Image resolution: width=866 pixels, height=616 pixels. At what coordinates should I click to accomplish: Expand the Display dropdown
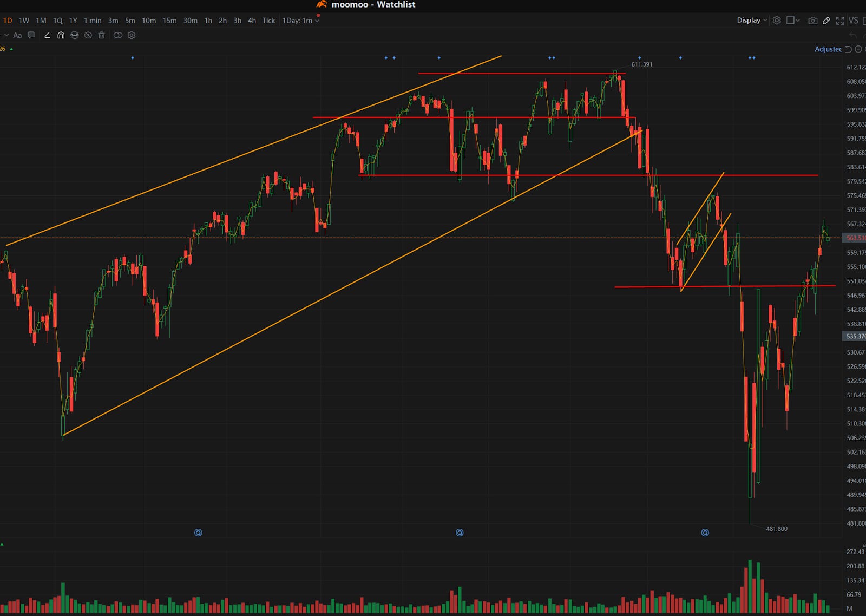[752, 21]
